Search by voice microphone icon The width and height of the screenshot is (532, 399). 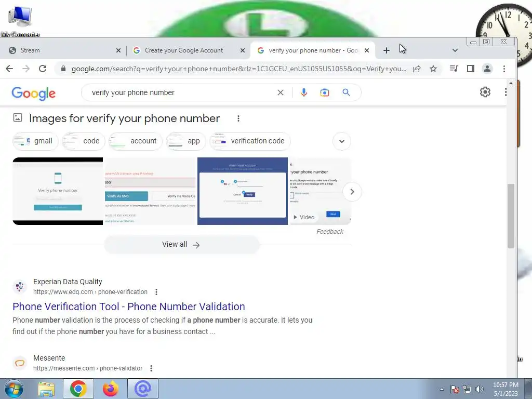click(303, 92)
